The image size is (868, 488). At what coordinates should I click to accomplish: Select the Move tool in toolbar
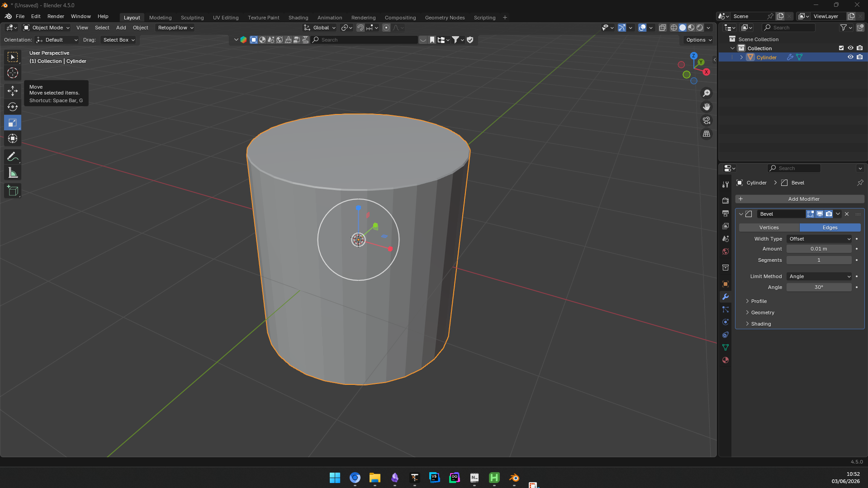[x=13, y=90]
